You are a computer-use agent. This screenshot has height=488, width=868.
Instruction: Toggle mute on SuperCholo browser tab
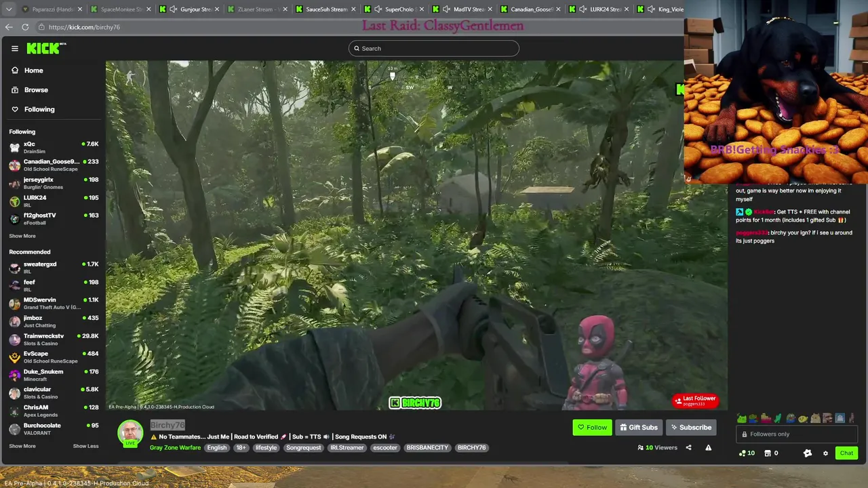378,9
